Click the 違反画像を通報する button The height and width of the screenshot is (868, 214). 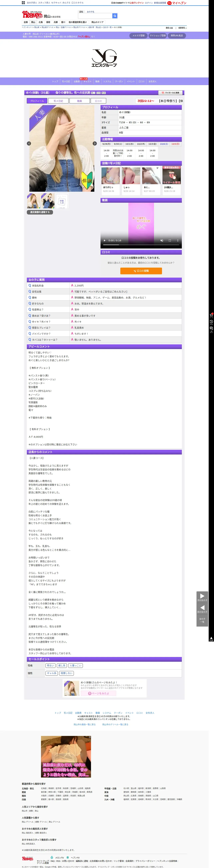click(40, 212)
